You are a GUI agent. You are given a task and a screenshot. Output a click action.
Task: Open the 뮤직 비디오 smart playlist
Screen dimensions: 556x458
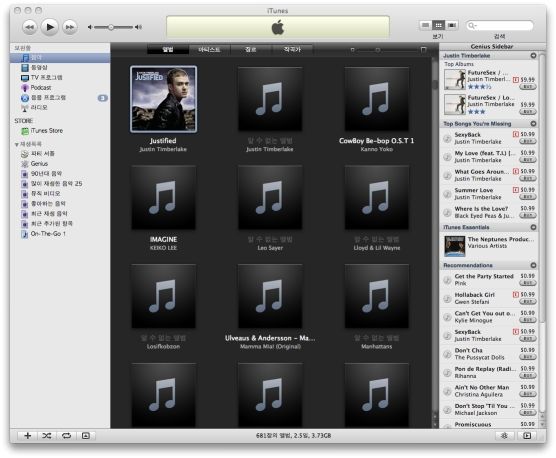40,194
